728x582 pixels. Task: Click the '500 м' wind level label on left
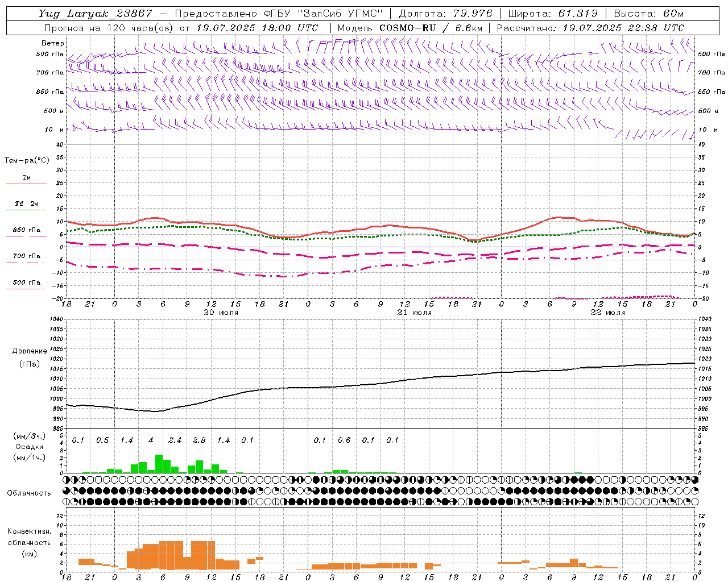click(54, 111)
